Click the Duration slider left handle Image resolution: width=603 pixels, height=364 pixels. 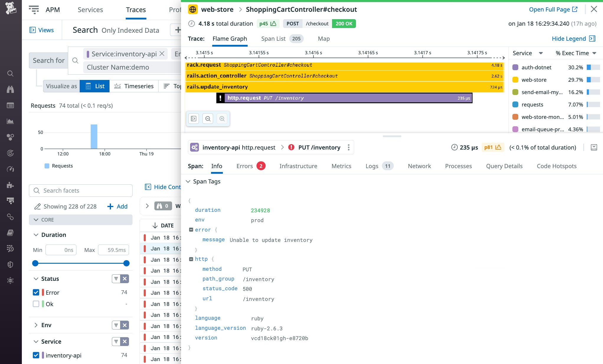tap(35, 263)
